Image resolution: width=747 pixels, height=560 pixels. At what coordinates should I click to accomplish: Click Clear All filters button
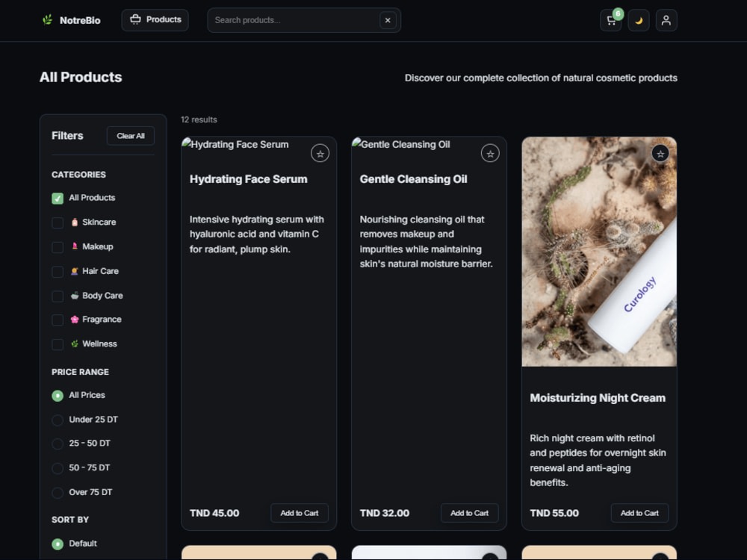131,136
